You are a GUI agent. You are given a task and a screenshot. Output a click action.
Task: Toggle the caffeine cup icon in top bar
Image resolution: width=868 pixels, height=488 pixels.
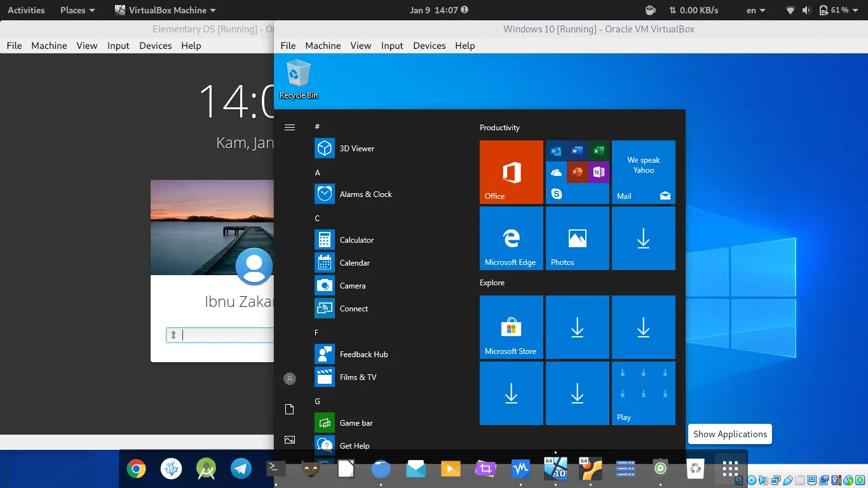click(x=650, y=10)
